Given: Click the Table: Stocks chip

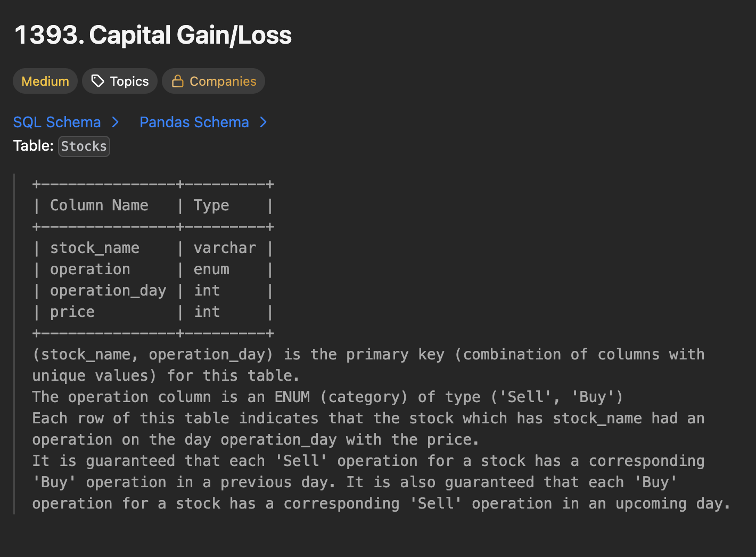Looking at the screenshot, I should (x=84, y=146).
